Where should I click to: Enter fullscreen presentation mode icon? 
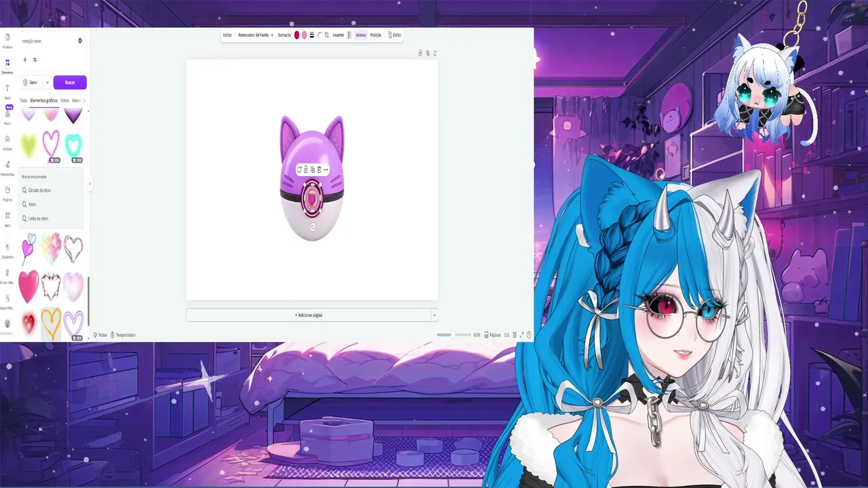521,335
